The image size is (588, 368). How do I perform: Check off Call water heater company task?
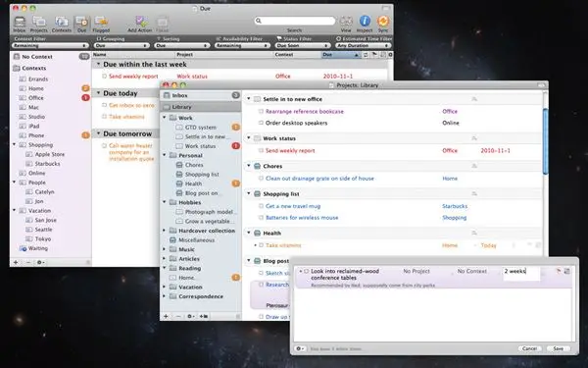tap(105, 145)
